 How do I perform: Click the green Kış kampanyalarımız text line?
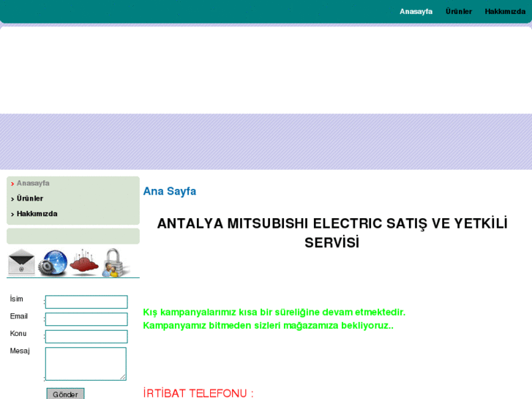pos(274,312)
